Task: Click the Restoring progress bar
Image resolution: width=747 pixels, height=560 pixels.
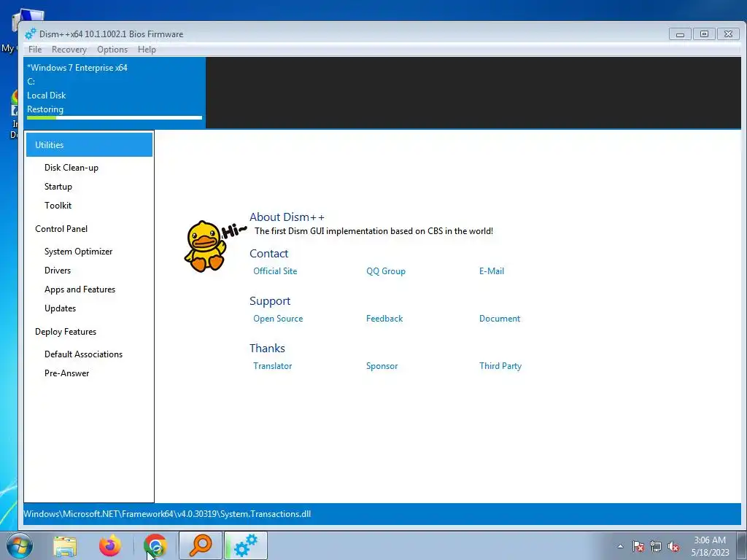Action: (115, 117)
